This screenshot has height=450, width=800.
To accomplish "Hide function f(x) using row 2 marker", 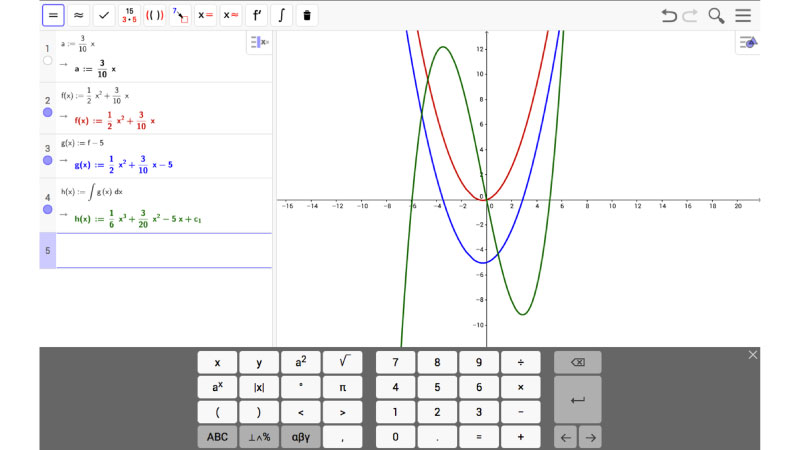I will (47, 113).
